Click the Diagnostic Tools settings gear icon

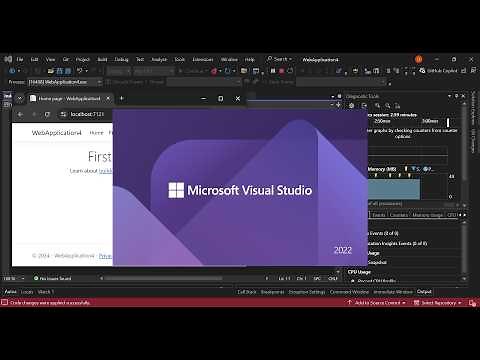[351, 106]
